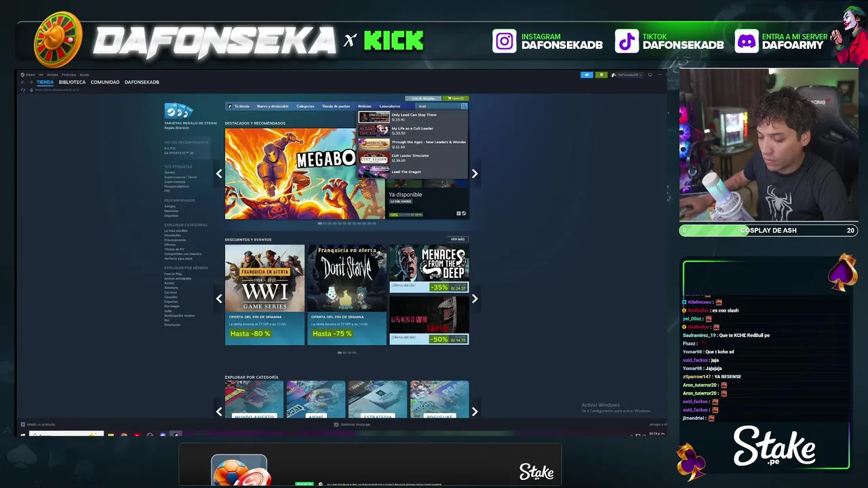This screenshot has height=488, width=868.
Task: Click left arrow of Explorar por Categoría carousel
Action: pyautogui.click(x=219, y=411)
